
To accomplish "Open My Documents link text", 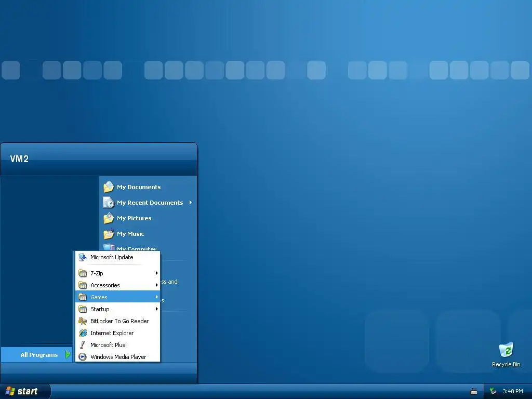I will [139, 187].
